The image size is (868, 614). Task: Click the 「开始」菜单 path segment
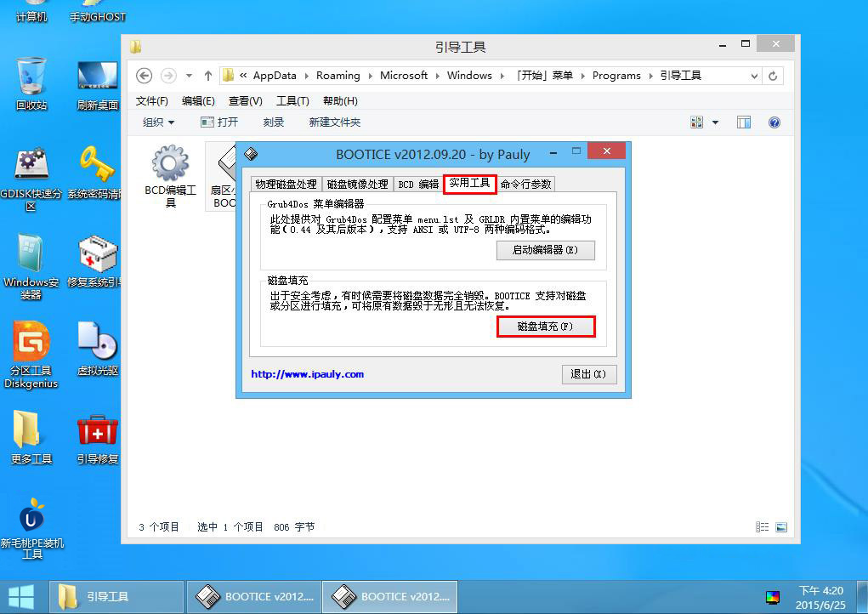coord(543,76)
